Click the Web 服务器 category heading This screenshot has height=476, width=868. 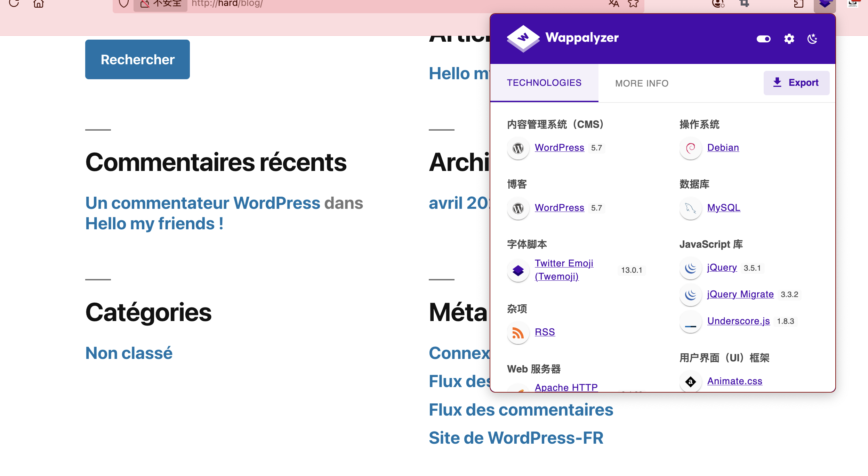pos(534,369)
